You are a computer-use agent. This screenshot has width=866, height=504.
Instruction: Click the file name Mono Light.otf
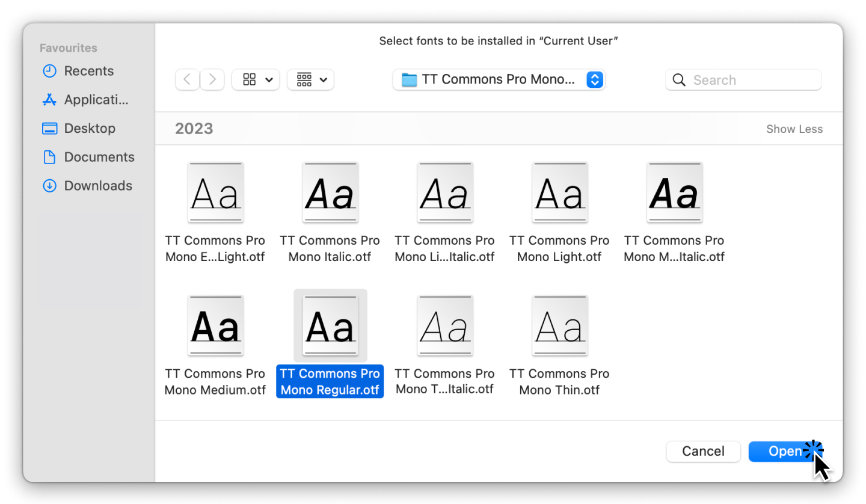click(560, 248)
